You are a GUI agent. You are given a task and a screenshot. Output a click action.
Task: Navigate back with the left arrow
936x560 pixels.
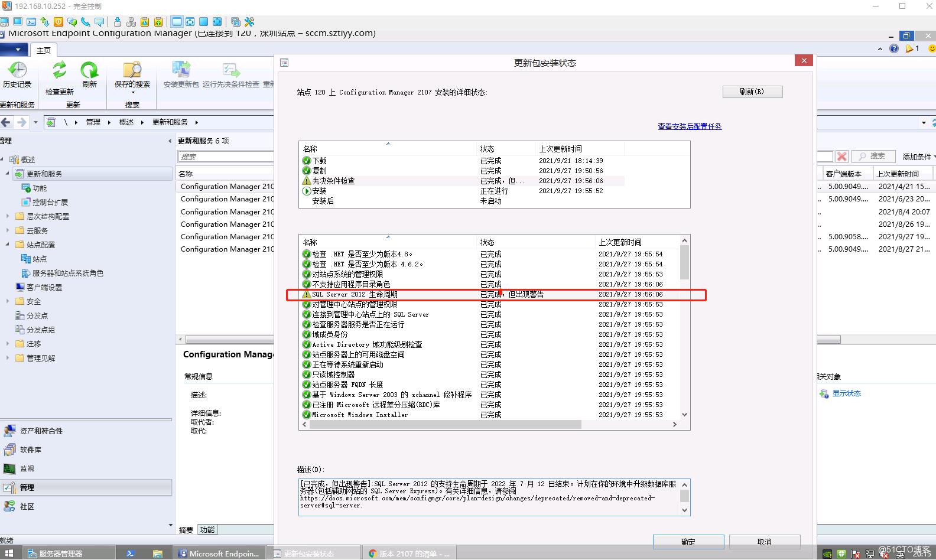6,122
